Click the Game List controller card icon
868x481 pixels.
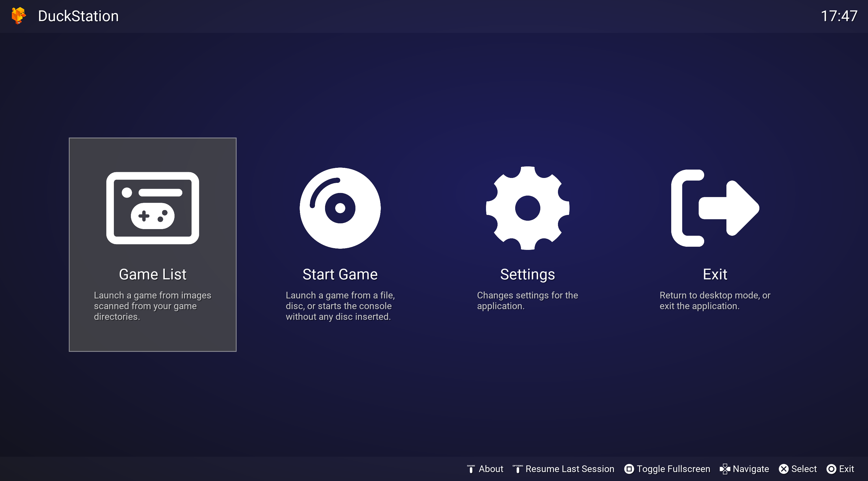tap(153, 208)
